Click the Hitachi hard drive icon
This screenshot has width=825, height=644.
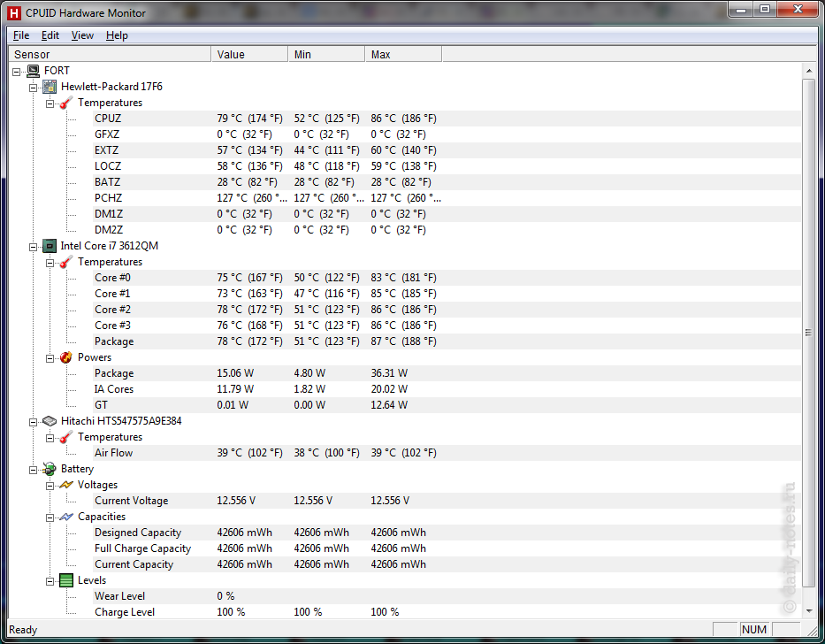[50, 421]
